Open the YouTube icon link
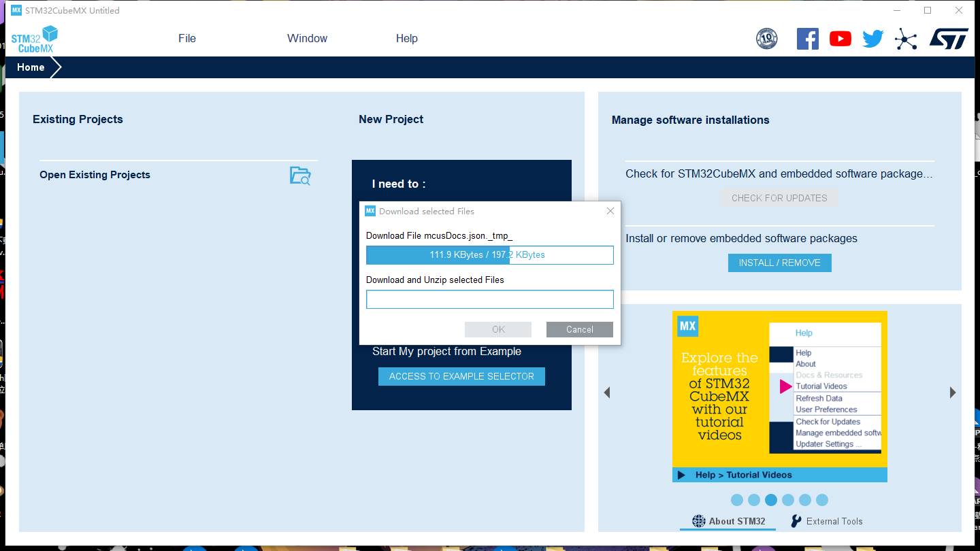Image resolution: width=980 pixels, height=551 pixels. 840,39
